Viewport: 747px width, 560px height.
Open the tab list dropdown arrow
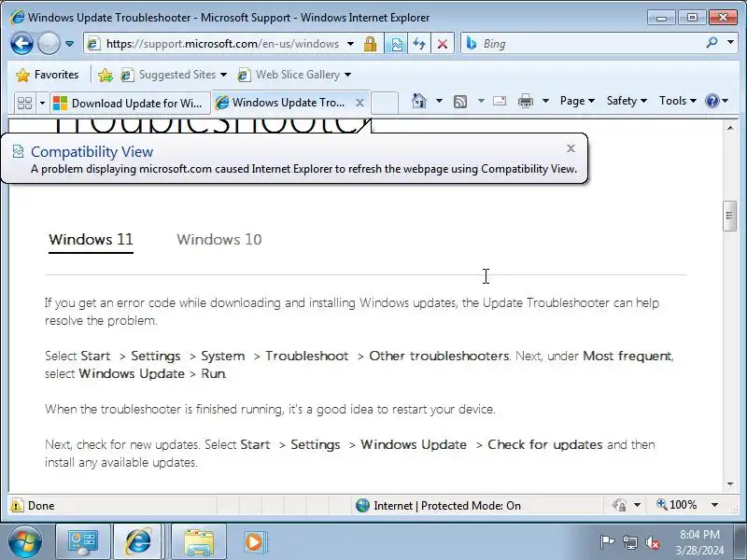click(42, 103)
